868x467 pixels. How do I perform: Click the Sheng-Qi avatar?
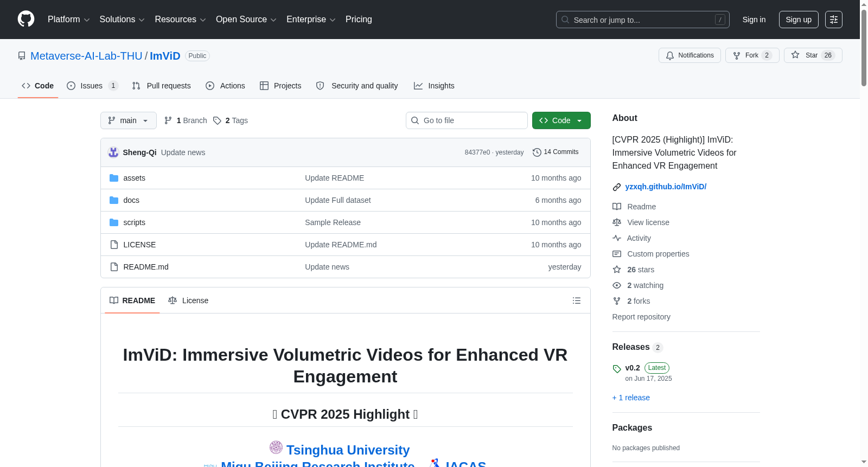click(113, 152)
